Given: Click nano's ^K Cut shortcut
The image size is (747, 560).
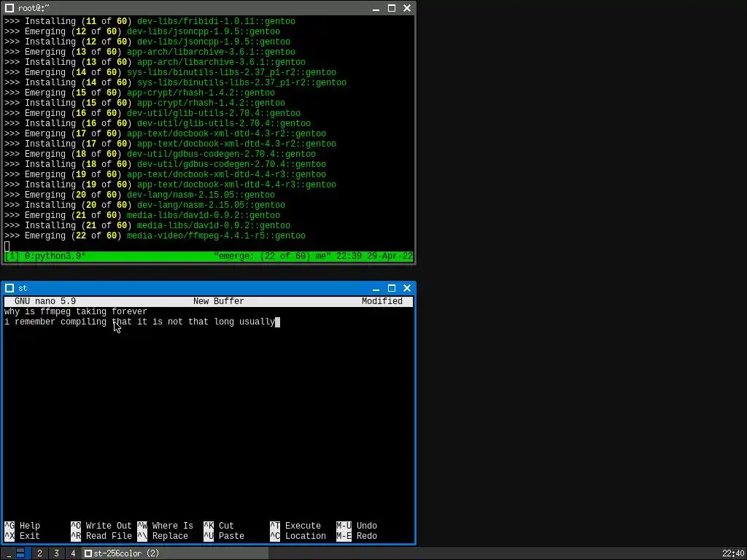Looking at the screenshot, I should click(219, 526).
